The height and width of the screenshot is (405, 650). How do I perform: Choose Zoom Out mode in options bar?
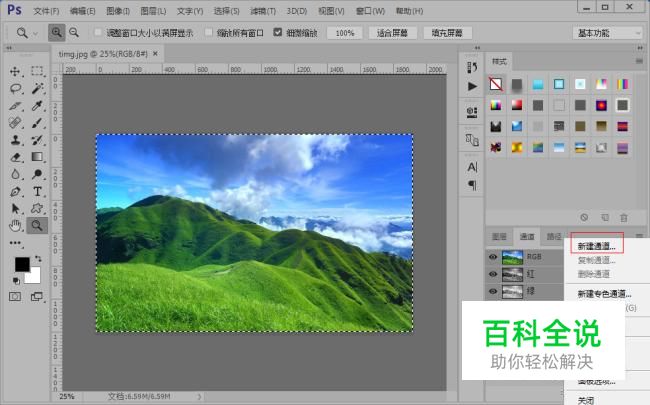pos(74,32)
